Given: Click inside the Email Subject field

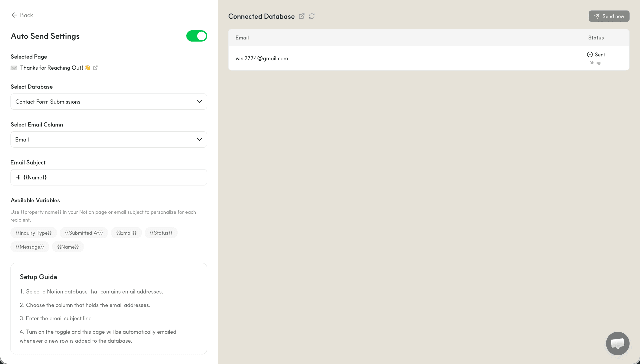Looking at the screenshot, I should 109,177.
